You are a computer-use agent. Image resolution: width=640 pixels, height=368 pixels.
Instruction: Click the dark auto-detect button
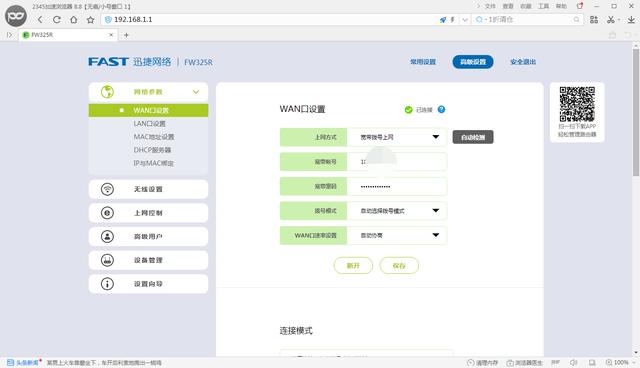(x=473, y=137)
